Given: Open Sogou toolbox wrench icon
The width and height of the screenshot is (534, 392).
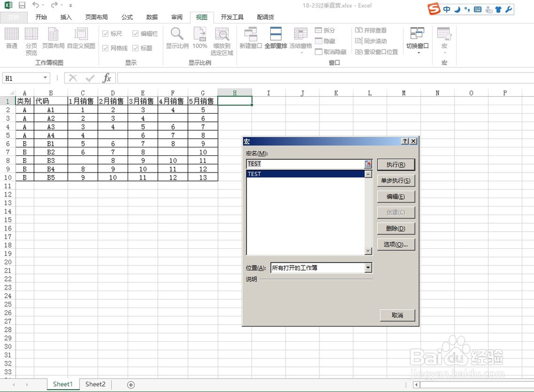Looking at the screenshot, I should [509, 10].
